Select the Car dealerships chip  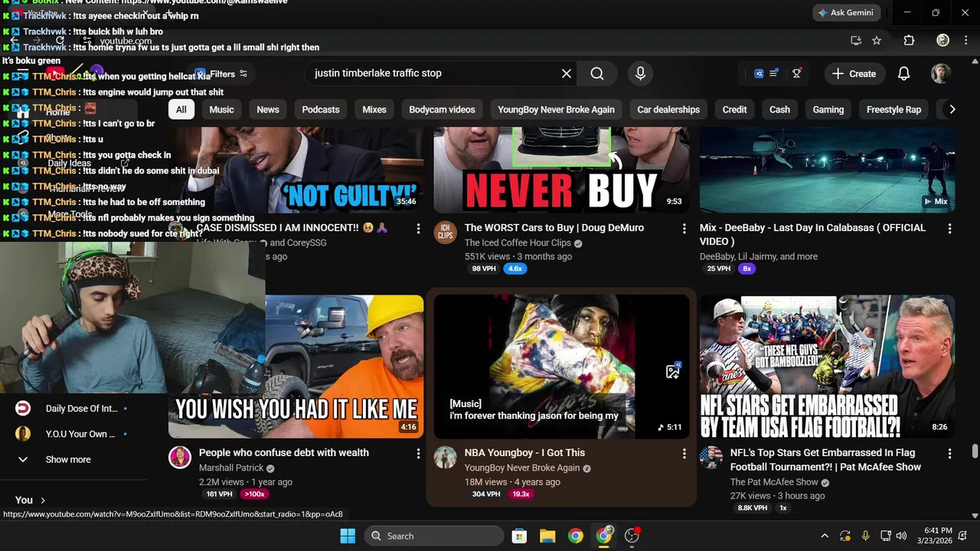pos(668,109)
